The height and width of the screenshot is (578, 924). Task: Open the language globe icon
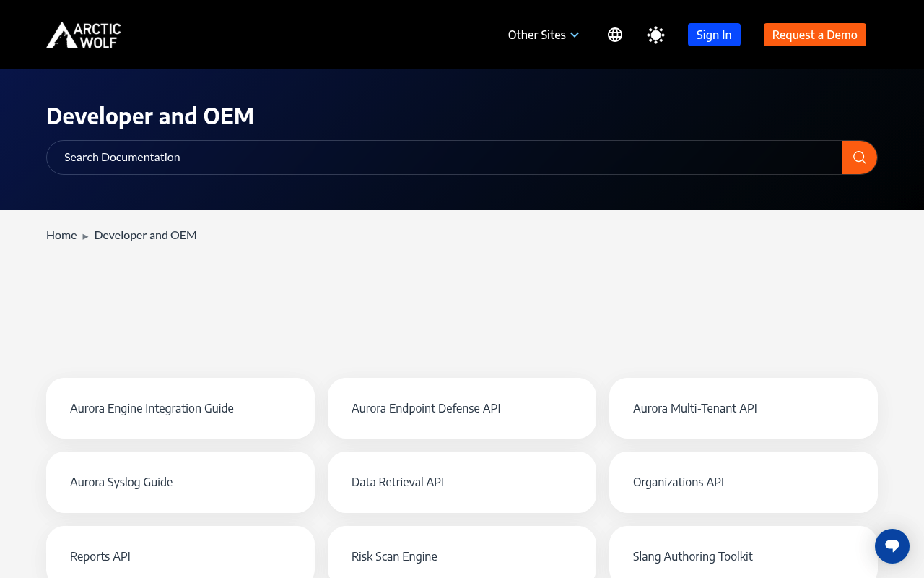coord(615,35)
